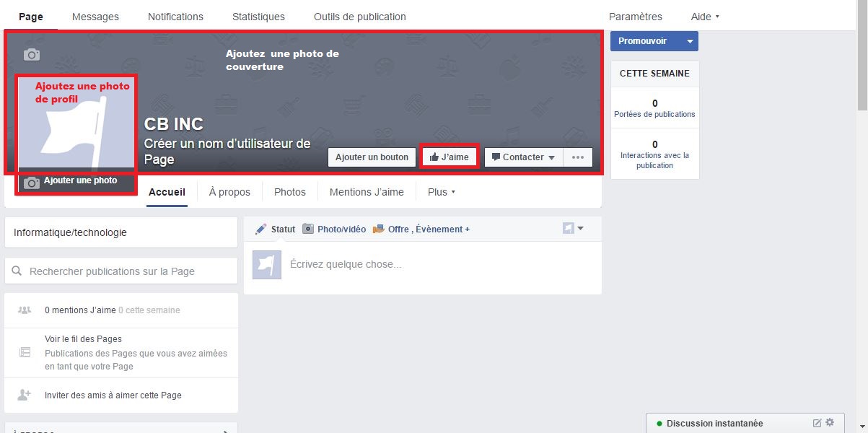
Task: Select the Statut pencil option in composer
Action: pyautogui.click(x=276, y=229)
